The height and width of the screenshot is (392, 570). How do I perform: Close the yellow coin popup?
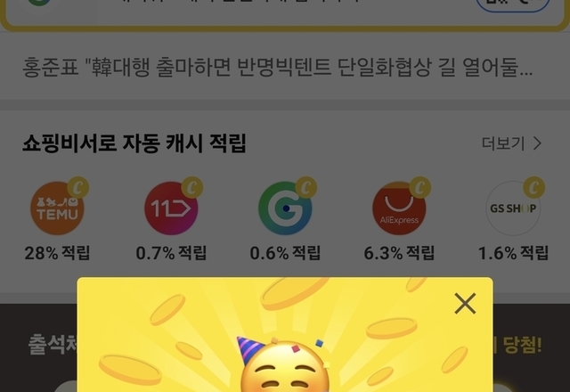coord(465,303)
